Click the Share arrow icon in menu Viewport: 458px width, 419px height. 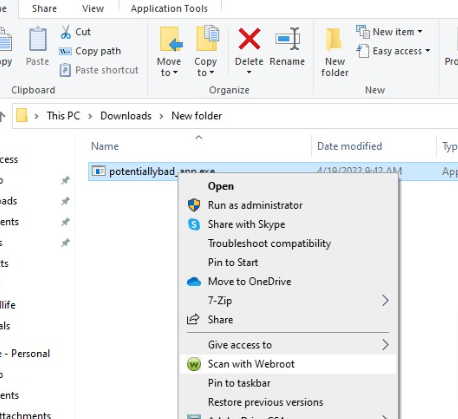tap(193, 319)
